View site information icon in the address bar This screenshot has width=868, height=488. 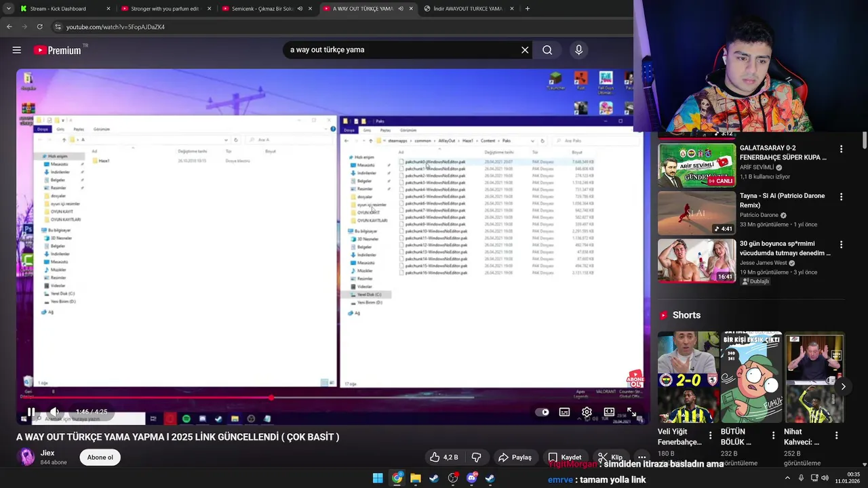[58, 27]
